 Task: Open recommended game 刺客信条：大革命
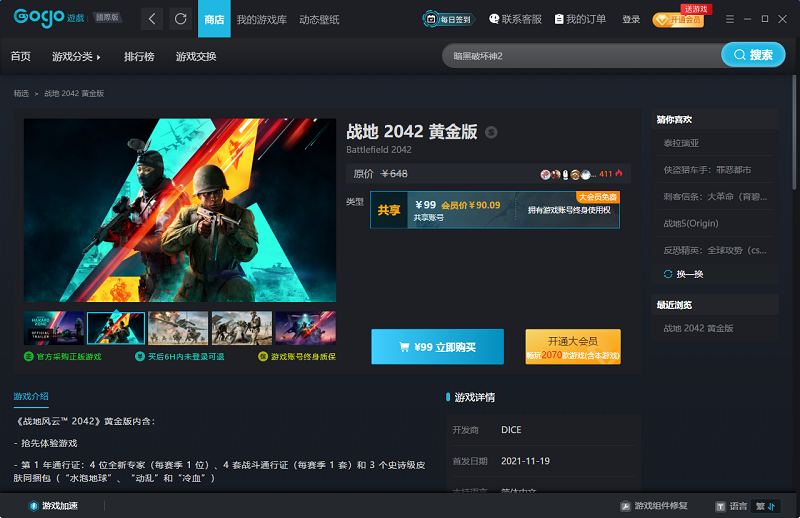(715, 197)
